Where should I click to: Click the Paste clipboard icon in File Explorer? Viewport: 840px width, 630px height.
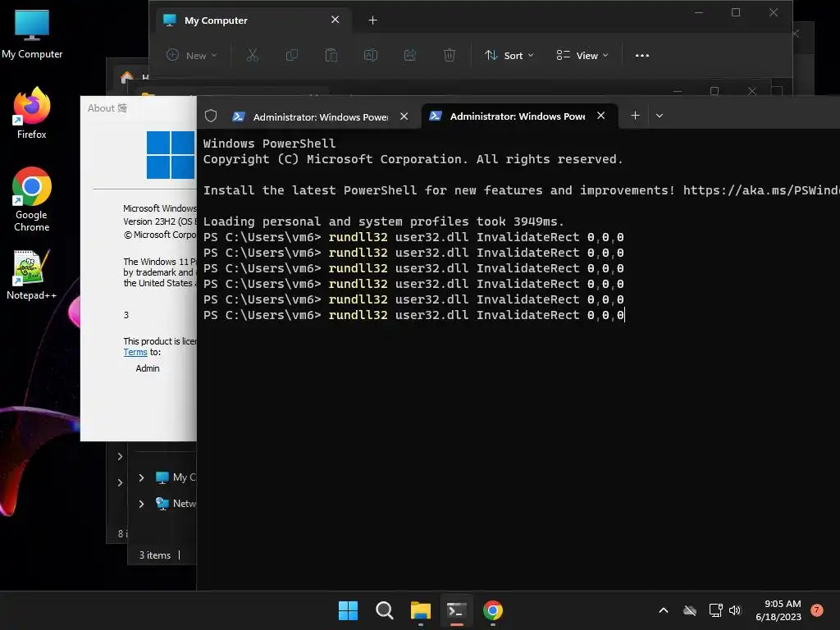point(331,55)
